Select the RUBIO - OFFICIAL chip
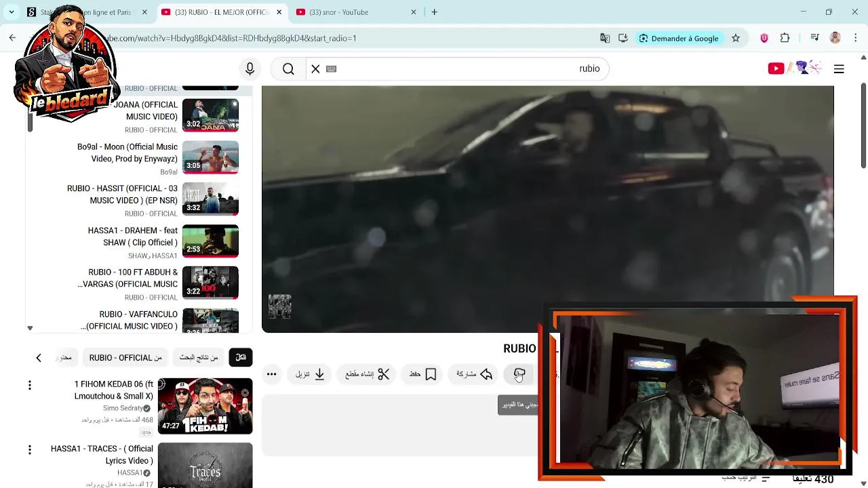Viewport: 868px width, 488px height. (125, 357)
